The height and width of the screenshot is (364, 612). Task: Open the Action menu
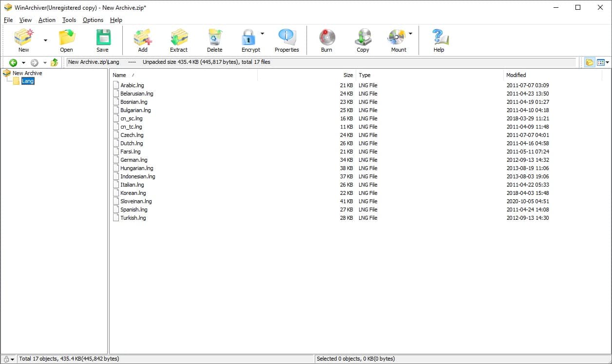[47, 20]
